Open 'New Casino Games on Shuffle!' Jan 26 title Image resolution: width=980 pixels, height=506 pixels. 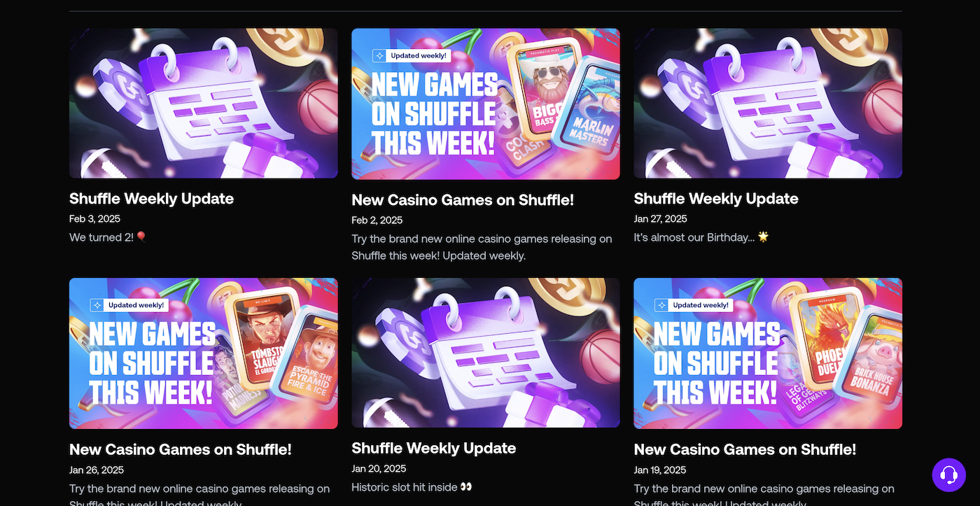181,449
